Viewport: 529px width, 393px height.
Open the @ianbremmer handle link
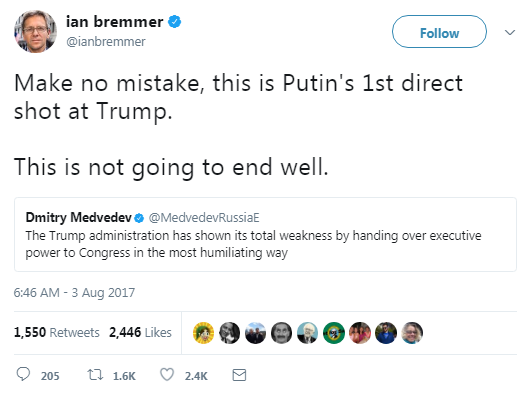tap(106, 42)
